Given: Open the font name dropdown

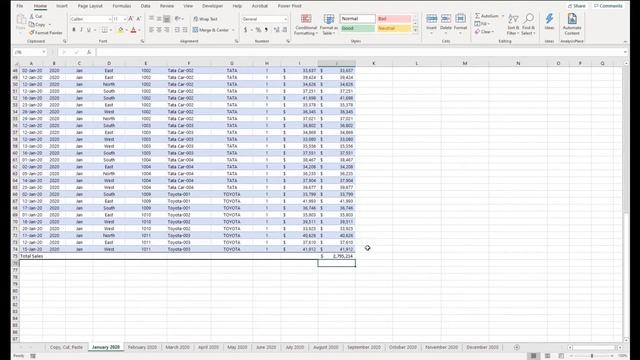Looking at the screenshot, I should click(x=109, y=19).
